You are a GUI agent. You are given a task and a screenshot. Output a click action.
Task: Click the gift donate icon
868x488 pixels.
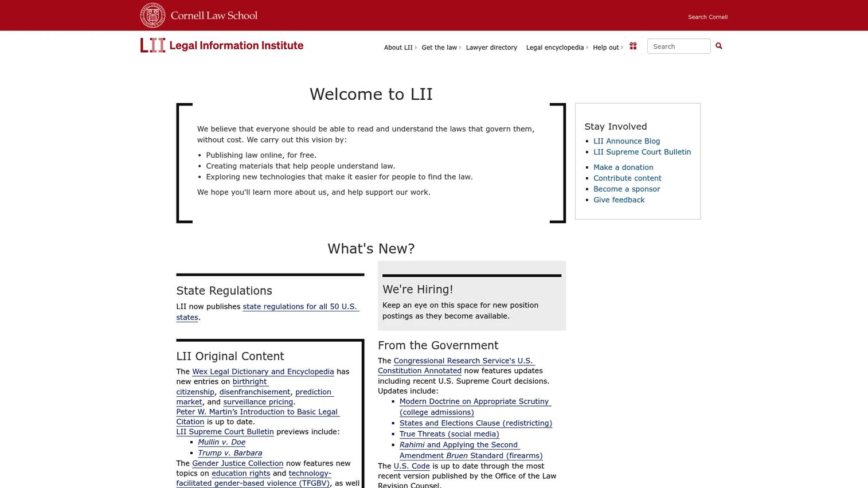[x=633, y=46]
